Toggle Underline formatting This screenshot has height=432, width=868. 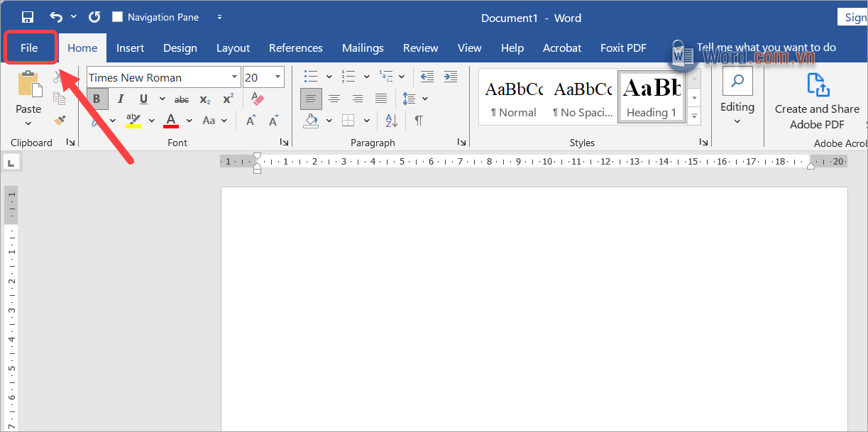click(143, 99)
